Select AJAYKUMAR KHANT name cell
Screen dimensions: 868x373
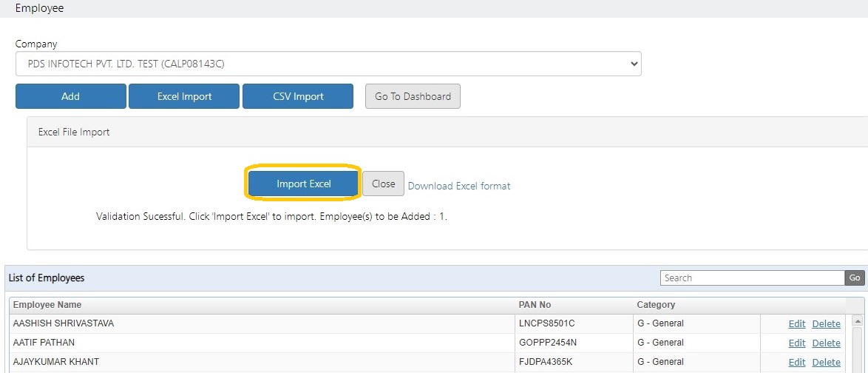pos(262,362)
